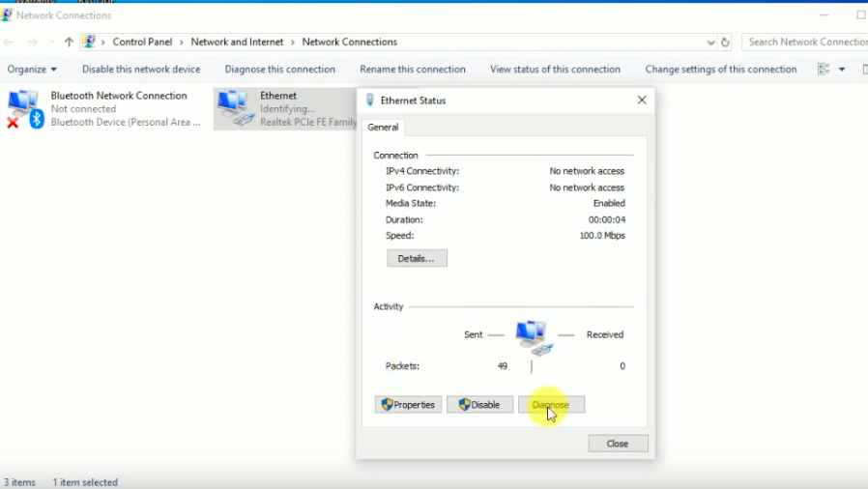Click the Network Connections window title icon
The width and height of the screenshot is (868, 489).
coord(6,14)
